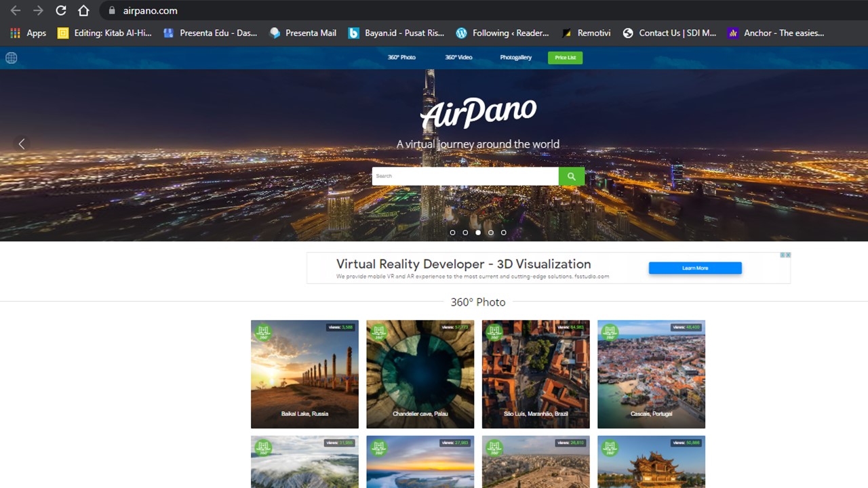Click the Learn More ad button

pyautogui.click(x=695, y=268)
